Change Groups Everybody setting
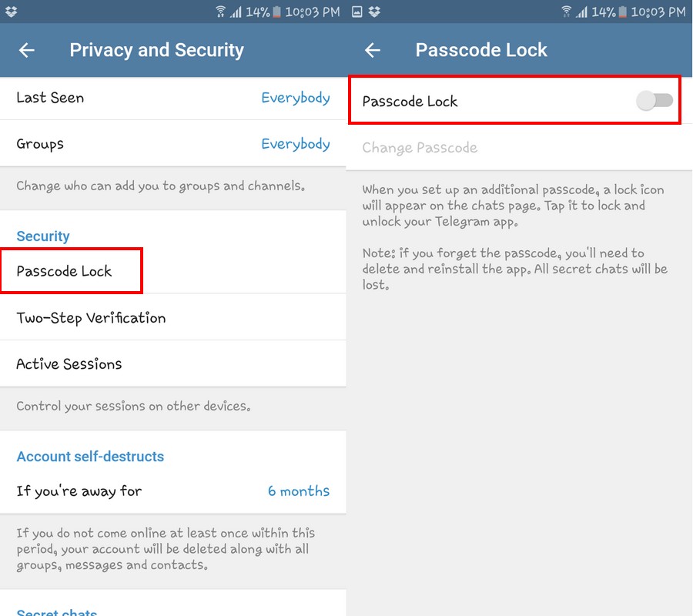The image size is (693, 616). click(296, 144)
